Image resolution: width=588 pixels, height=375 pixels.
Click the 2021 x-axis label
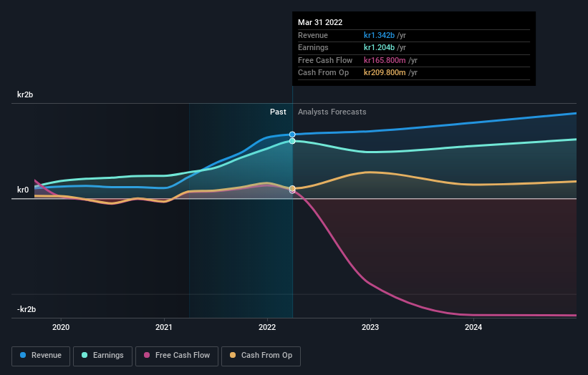click(x=164, y=327)
